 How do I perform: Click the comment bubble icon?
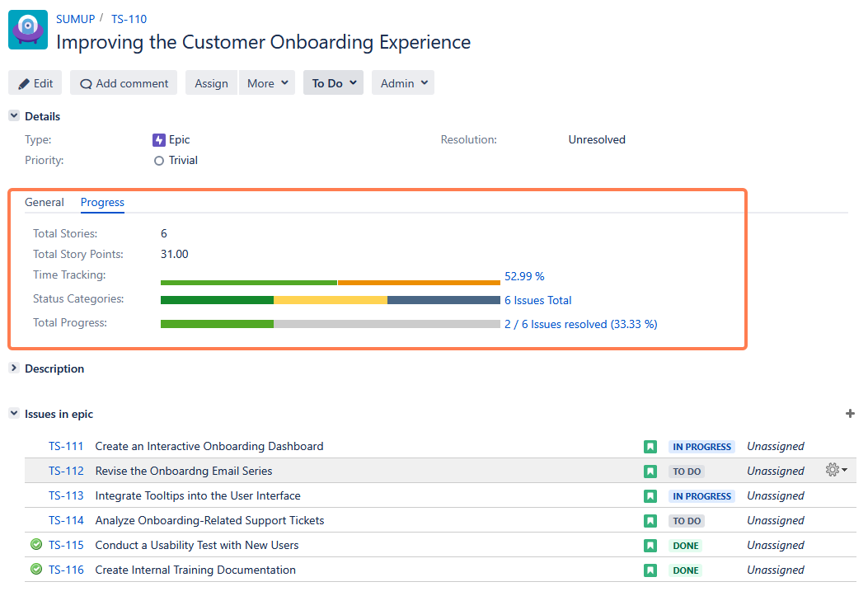tap(85, 82)
